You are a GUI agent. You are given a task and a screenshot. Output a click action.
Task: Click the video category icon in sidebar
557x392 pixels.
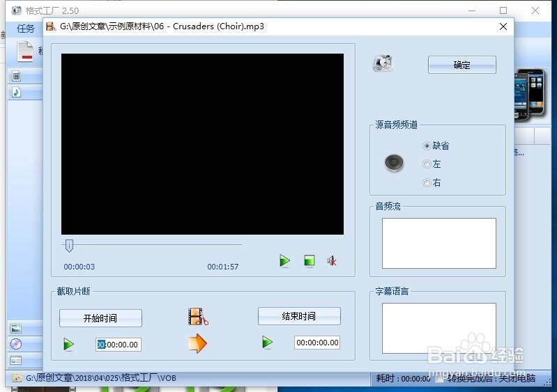tap(16, 76)
